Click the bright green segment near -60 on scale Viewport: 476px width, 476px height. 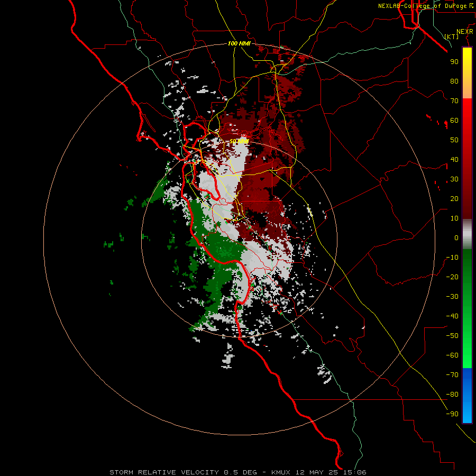pyautogui.click(x=467, y=355)
